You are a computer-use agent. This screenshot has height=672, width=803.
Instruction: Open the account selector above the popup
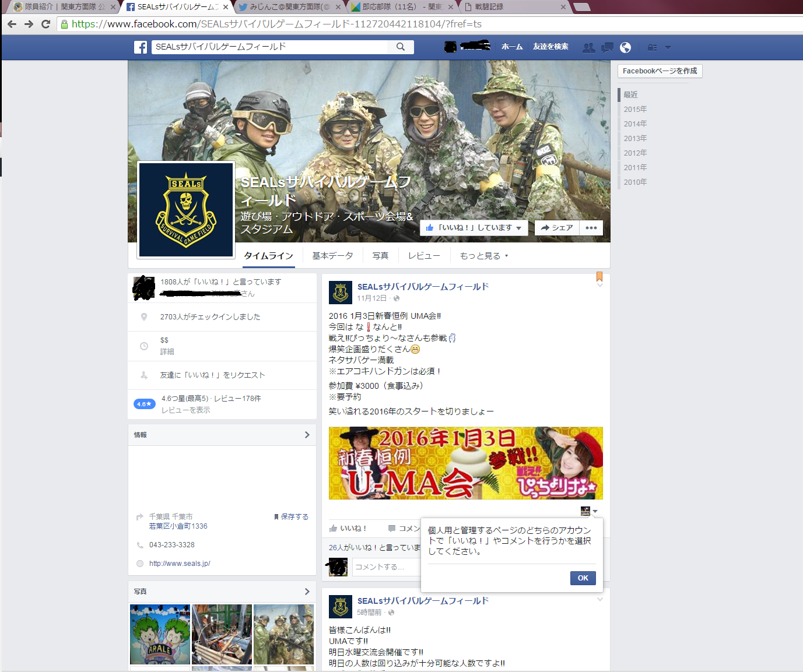click(589, 511)
